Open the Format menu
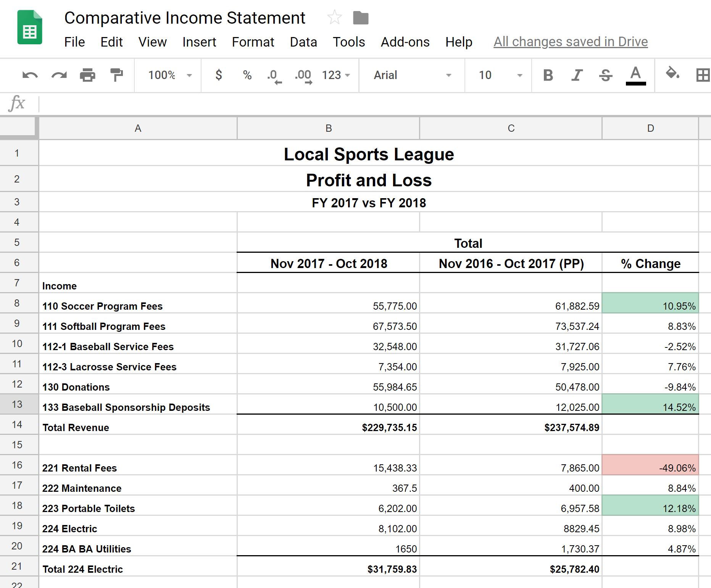The width and height of the screenshot is (711, 588). click(x=253, y=42)
